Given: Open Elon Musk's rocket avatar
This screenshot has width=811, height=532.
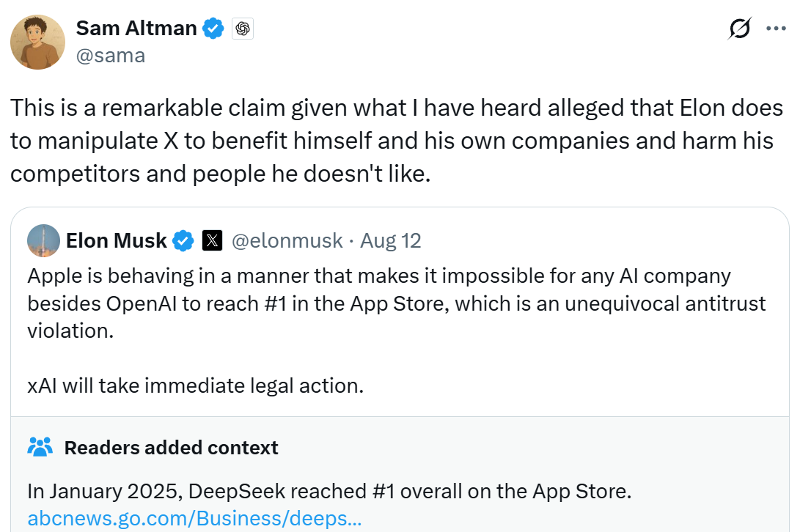Looking at the screenshot, I should click(43, 240).
